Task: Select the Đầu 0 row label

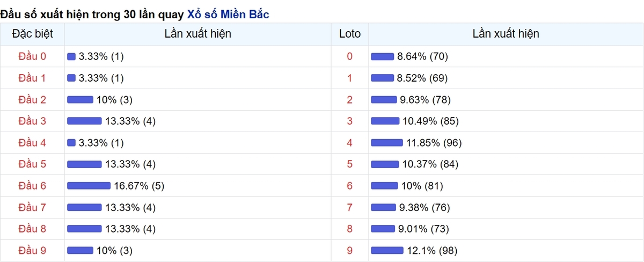Action: pyautogui.click(x=32, y=56)
